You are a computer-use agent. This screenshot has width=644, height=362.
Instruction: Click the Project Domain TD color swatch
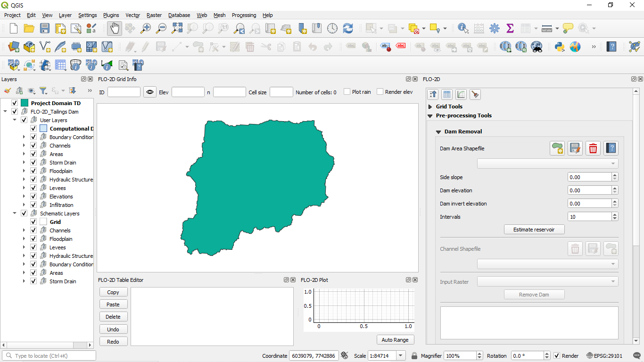click(x=25, y=103)
